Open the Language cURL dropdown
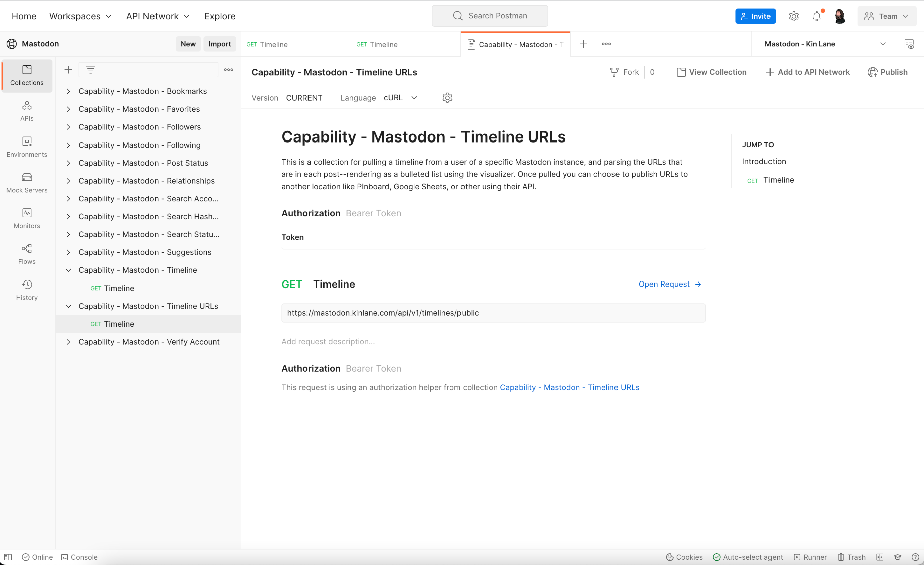The height and width of the screenshot is (565, 924). (x=401, y=98)
